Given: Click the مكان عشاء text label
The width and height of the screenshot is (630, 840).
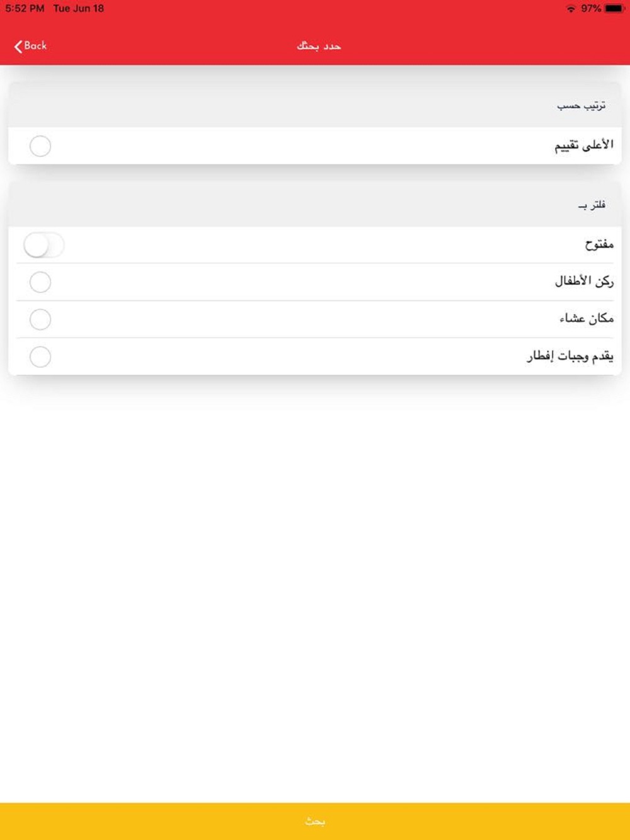Looking at the screenshot, I should pos(586,319).
